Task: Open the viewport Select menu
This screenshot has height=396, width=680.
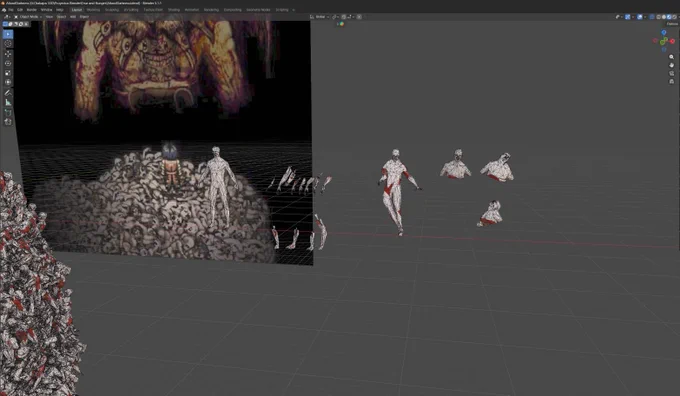Action: click(x=62, y=17)
